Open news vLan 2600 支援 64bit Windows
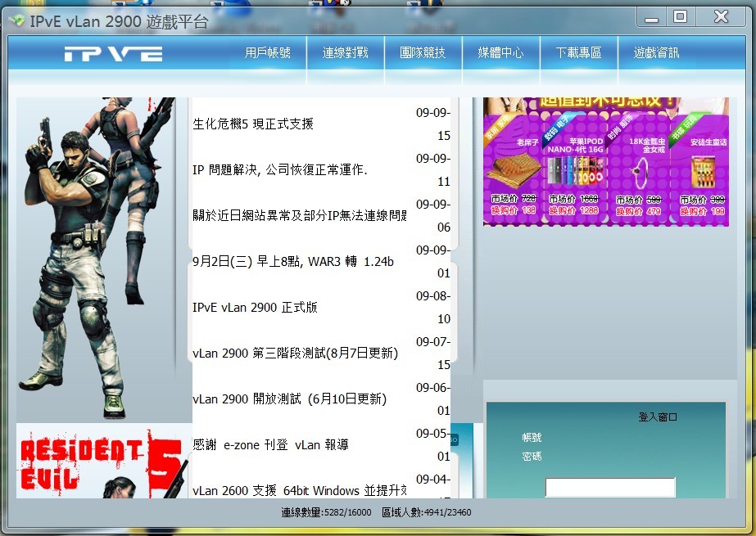The image size is (756, 536). (300, 490)
